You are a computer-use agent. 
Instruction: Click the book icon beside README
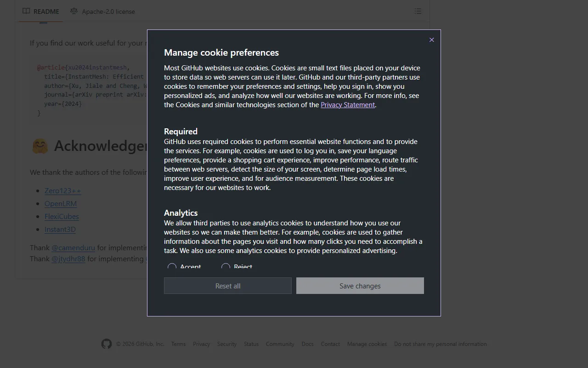click(x=27, y=11)
